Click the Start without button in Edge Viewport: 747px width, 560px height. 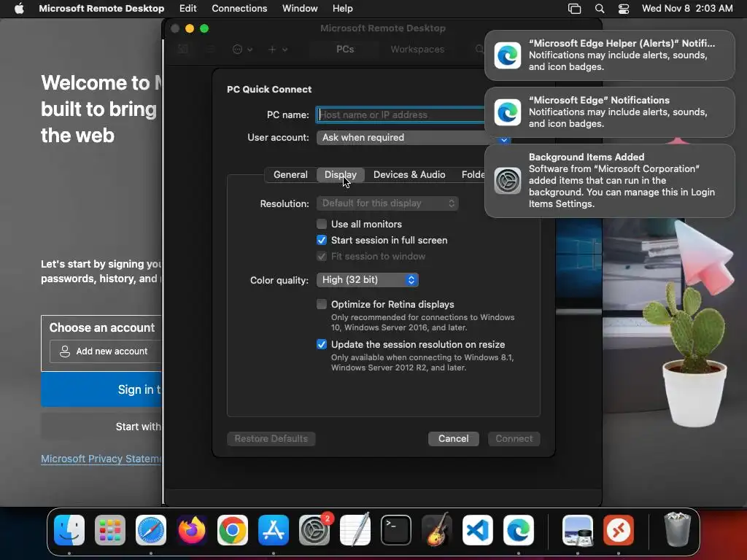101,427
